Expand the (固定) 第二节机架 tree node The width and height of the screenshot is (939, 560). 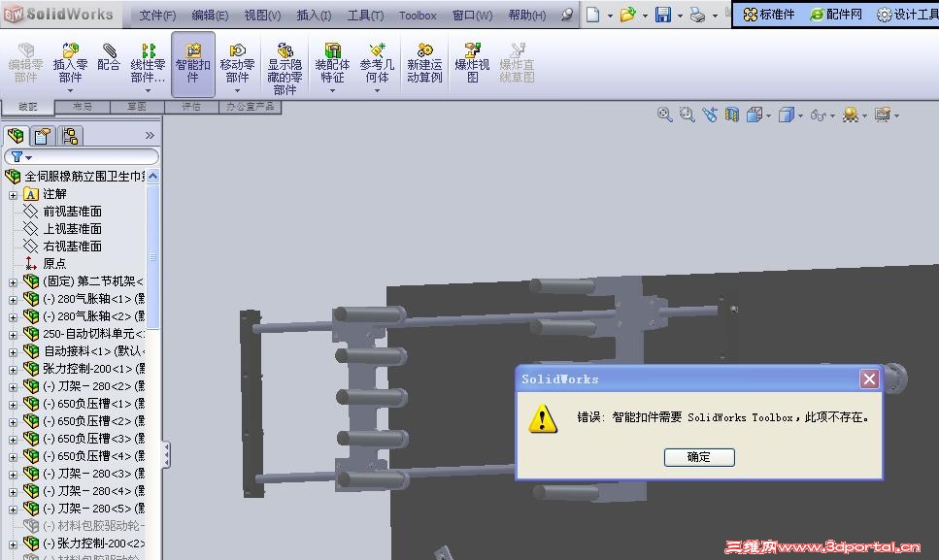14,281
